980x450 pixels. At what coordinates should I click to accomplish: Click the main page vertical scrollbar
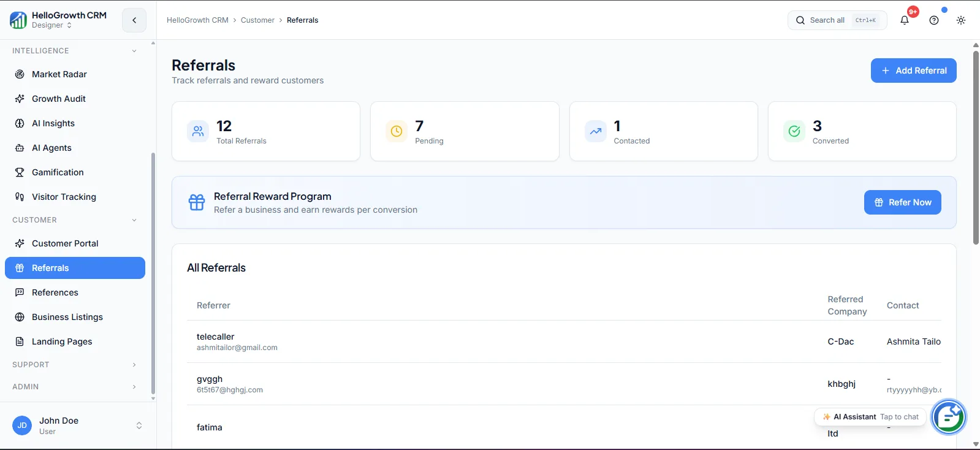pyautogui.click(x=976, y=147)
